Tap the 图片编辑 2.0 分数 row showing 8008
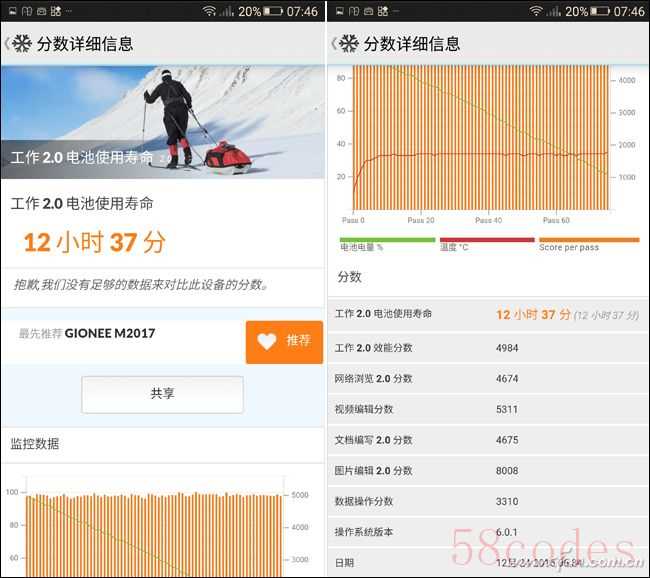Screen dimensions: 650x578 click(488, 471)
